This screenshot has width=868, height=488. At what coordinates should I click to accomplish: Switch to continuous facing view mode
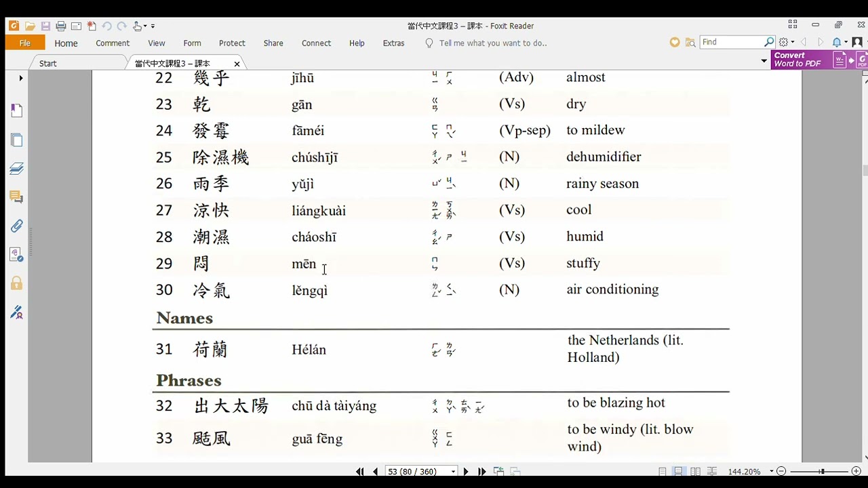click(712, 471)
